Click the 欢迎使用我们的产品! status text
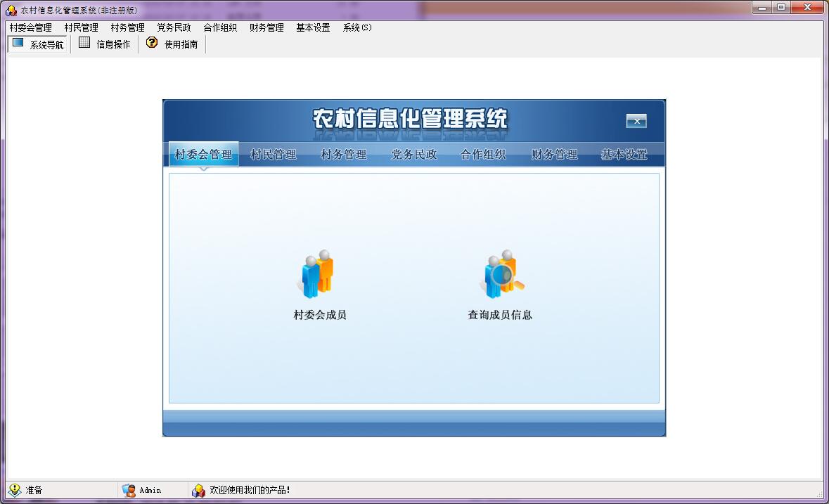 tap(248, 490)
